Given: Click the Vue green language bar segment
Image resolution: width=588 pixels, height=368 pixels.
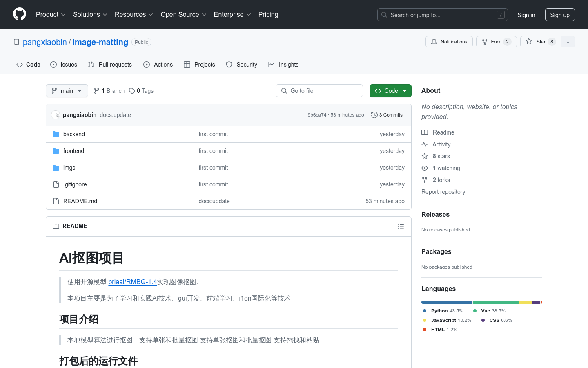Looking at the screenshot, I should [x=496, y=302].
